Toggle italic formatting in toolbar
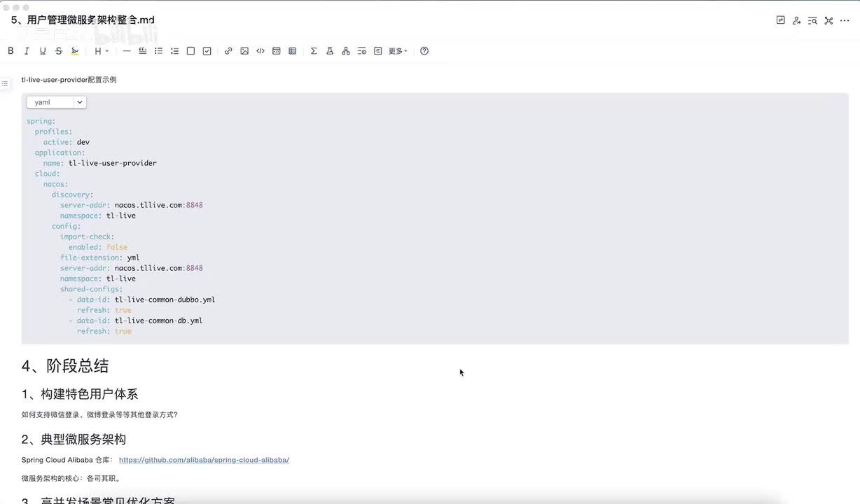860x504 pixels. click(27, 51)
